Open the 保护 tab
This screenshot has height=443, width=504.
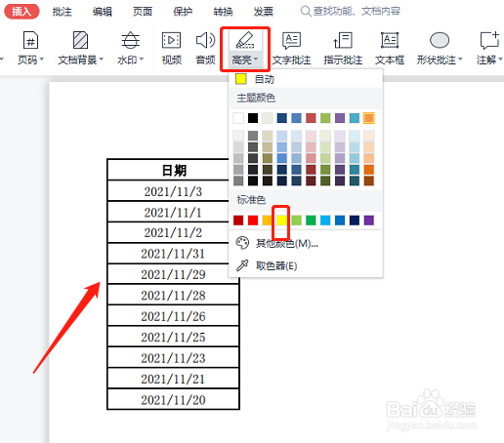183,12
